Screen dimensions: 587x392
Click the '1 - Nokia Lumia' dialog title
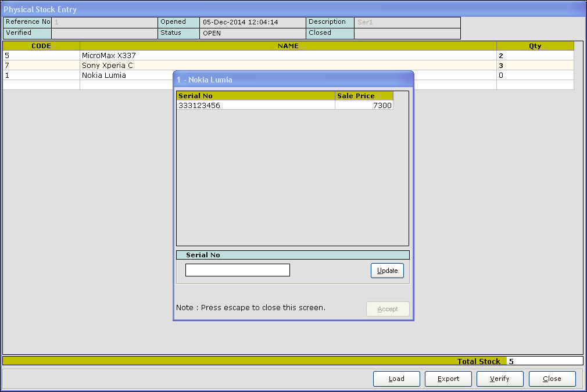click(205, 80)
